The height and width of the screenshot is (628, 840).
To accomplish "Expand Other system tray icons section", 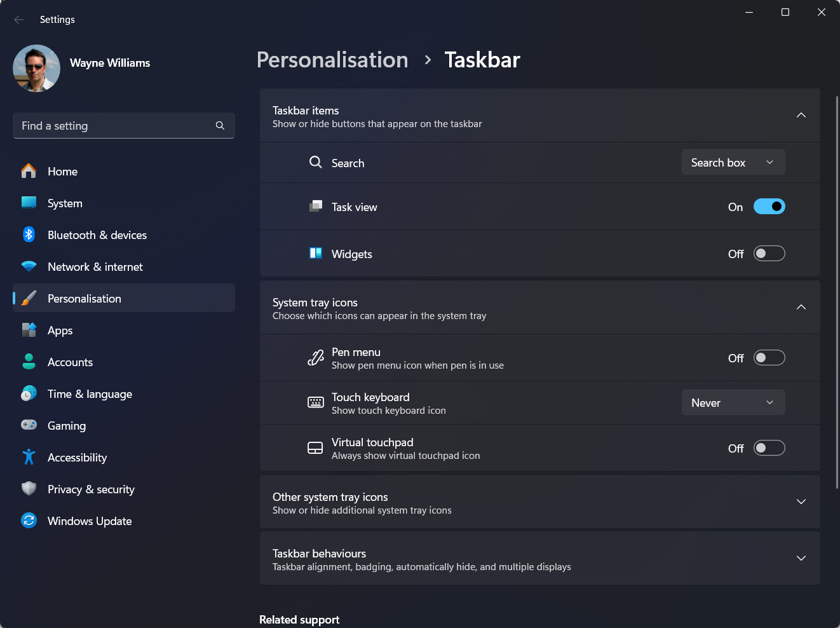I will 801,502.
